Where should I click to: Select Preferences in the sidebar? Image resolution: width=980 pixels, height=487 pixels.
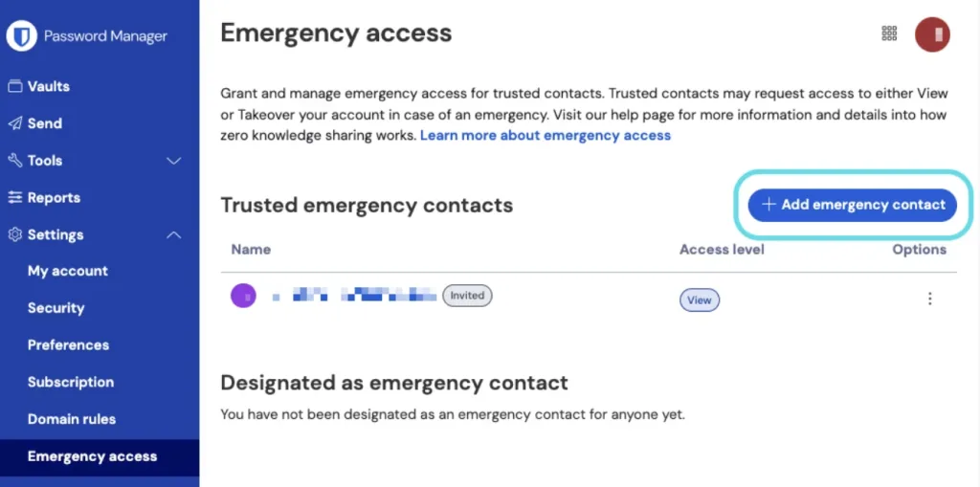pos(68,345)
